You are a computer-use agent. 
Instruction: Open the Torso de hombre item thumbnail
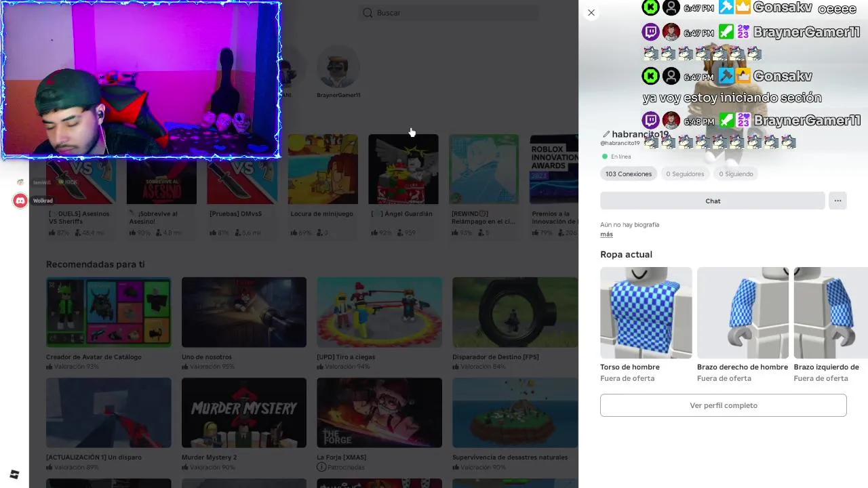646,312
